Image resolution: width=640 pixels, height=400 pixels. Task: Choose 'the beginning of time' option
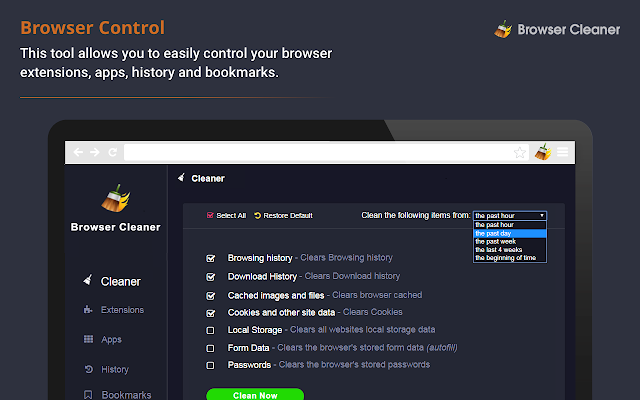click(509, 258)
